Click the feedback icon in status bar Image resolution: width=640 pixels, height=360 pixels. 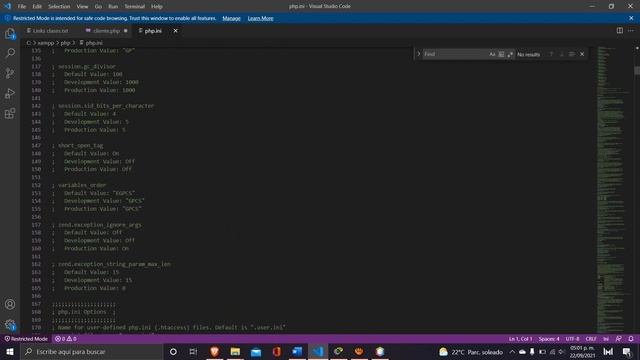(619, 339)
